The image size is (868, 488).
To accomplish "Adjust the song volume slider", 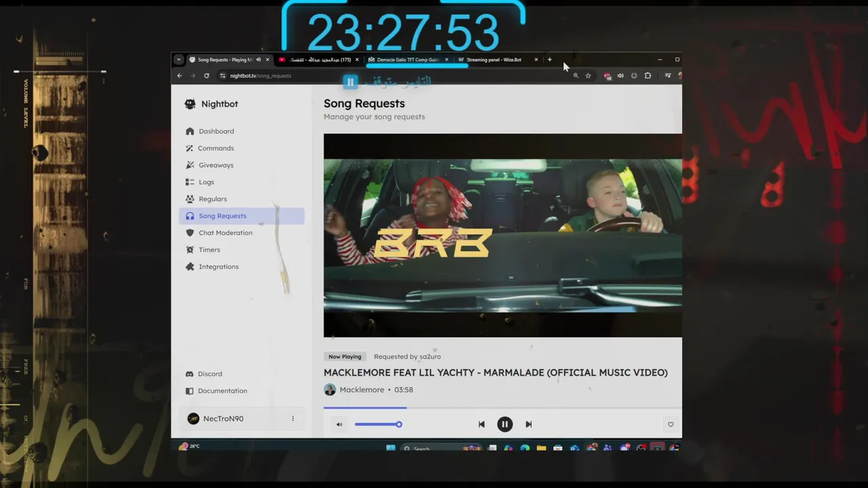I will point(378,424).
